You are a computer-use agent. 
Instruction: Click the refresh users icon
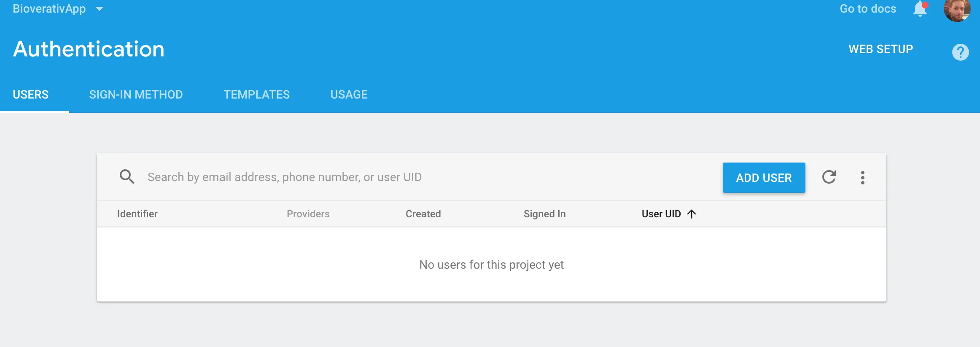coord(829,177)
